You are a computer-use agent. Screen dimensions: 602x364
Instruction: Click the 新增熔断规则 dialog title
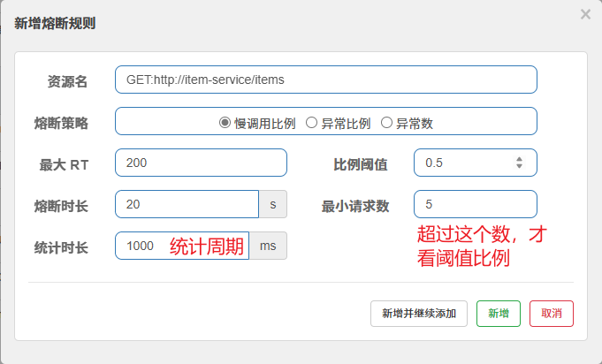(55, 23)
